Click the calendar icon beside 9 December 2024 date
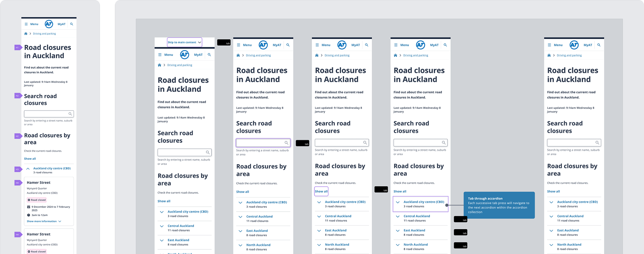The height and width of the screenshot is (254, 644). [x=29, y=207]
